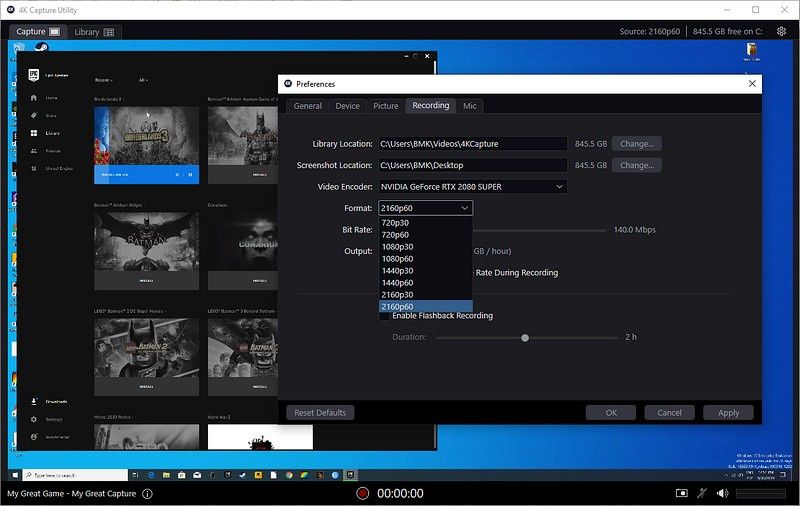Screen dimensions: 800x506
Task: Confirm preferences with OK
Action: click(611, 413)
